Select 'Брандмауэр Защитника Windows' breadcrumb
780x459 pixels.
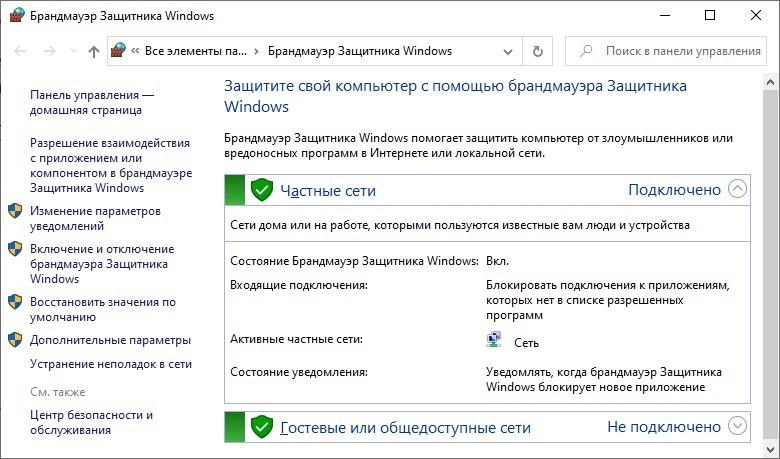360,51
